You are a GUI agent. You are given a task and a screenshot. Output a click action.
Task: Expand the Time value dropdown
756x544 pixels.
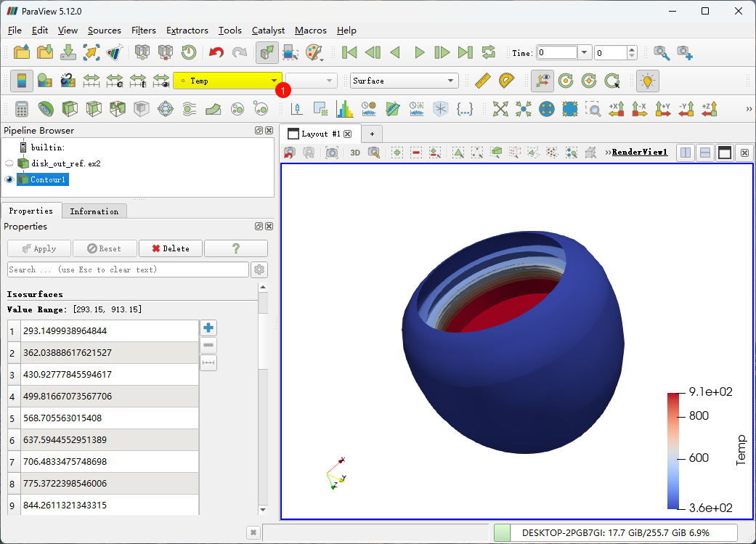pyautogui.click(x=585, y=52)
